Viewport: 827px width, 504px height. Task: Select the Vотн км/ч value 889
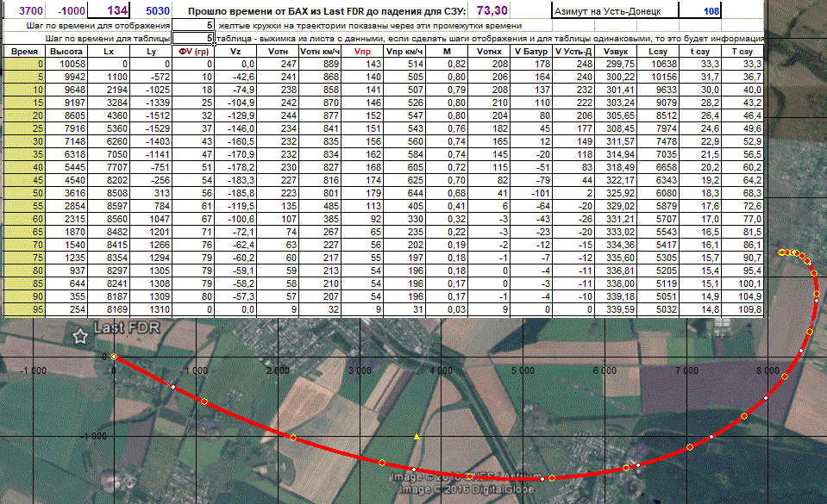(320, 64)
